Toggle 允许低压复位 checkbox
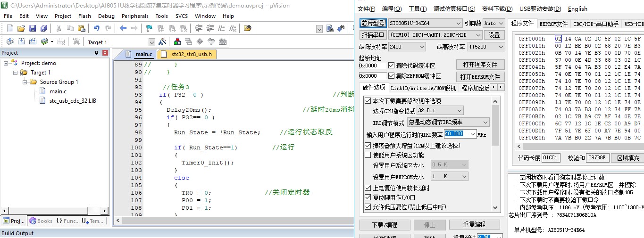 tap(368, 206)
